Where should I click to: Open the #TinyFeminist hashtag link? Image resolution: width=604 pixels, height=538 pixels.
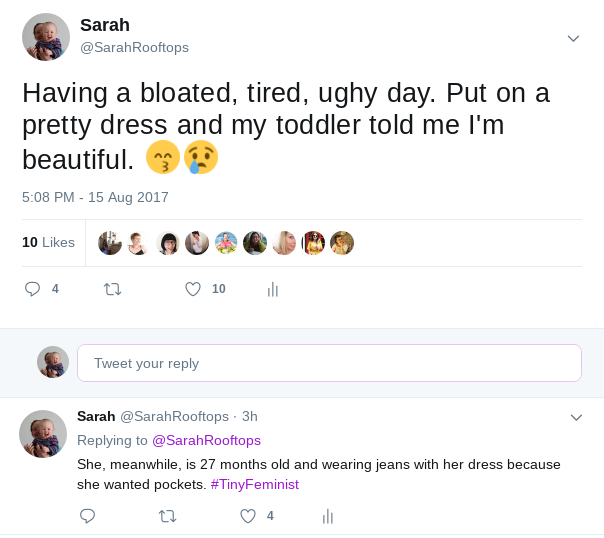coord(254,484)
